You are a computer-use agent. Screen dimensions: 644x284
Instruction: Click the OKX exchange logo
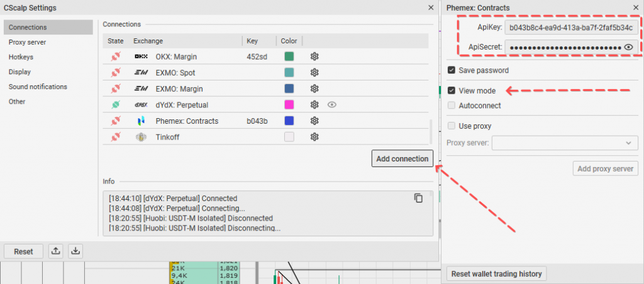click(141, 57)
